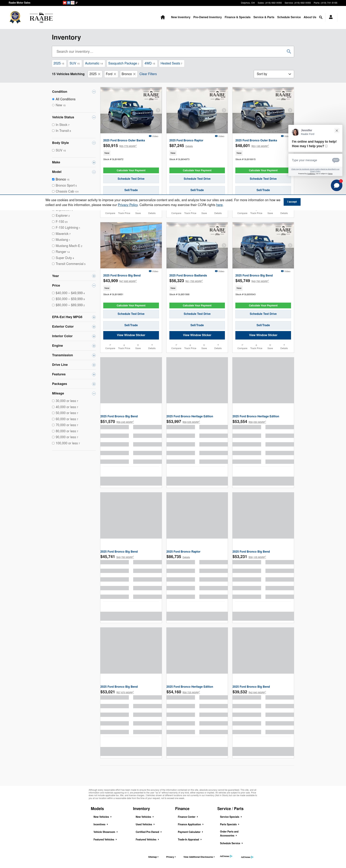Open New Inventory menu

(x=180, y=17)
